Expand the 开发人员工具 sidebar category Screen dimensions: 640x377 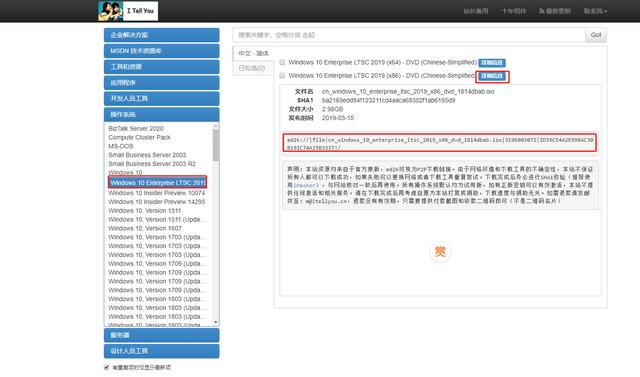click(161, 99)
